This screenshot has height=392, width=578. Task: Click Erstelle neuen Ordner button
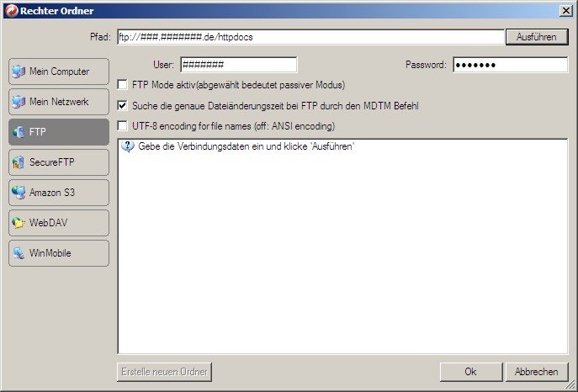click(164, 372)
